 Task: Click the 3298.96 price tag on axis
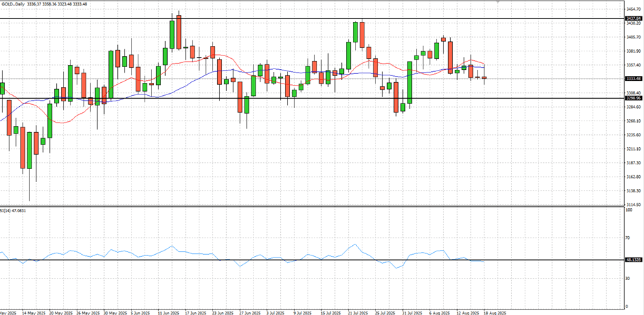pos(633,98)
